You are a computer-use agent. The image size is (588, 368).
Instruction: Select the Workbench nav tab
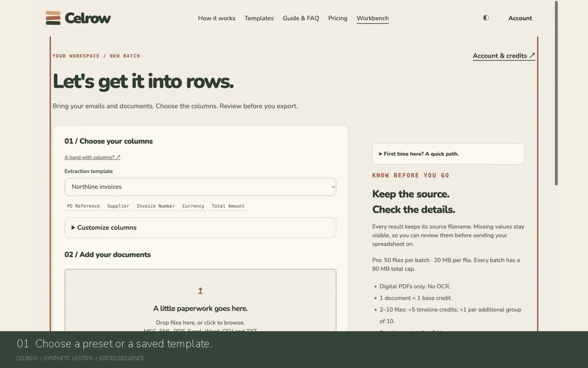tap(373, 18)
